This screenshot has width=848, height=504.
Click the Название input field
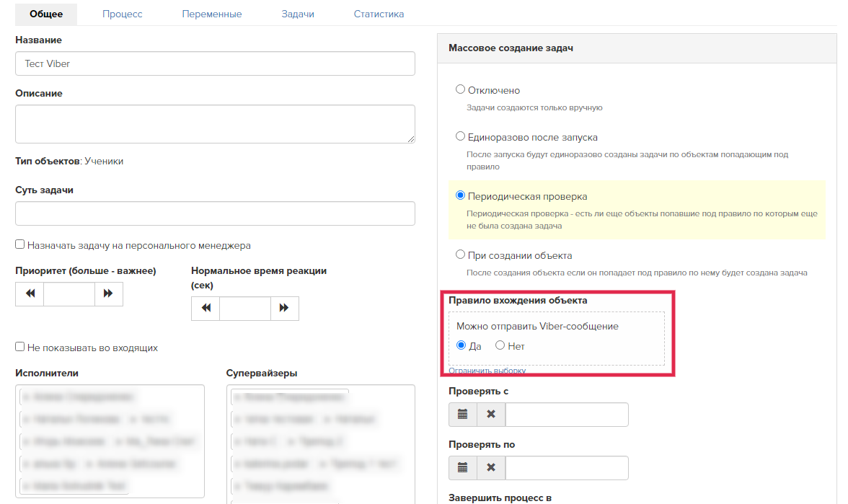tap(215, 63)
